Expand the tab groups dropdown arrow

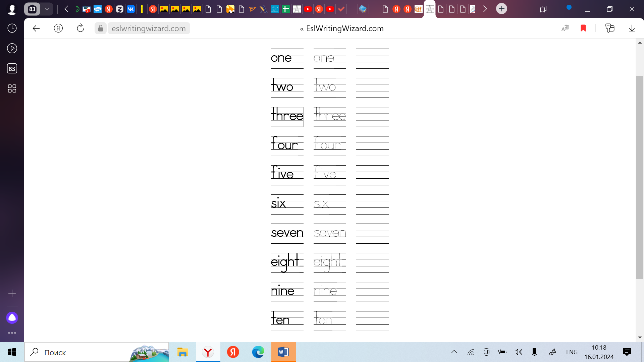point(47,9)
